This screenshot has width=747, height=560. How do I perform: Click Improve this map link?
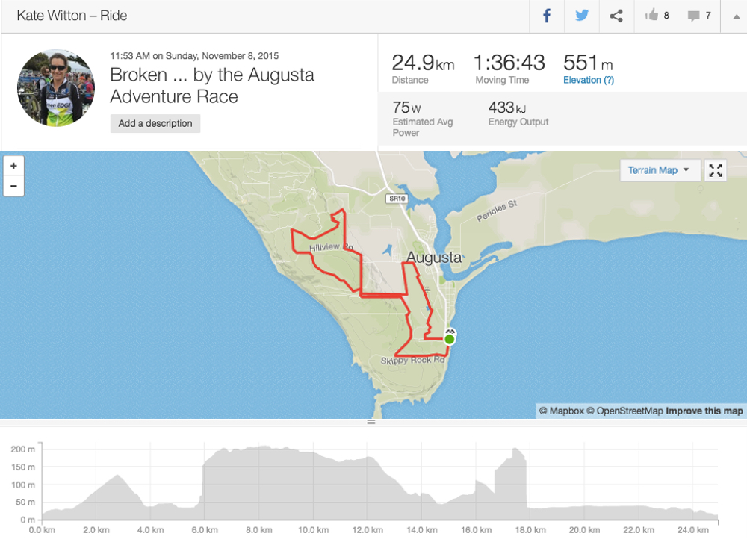(x=704, y=411)
